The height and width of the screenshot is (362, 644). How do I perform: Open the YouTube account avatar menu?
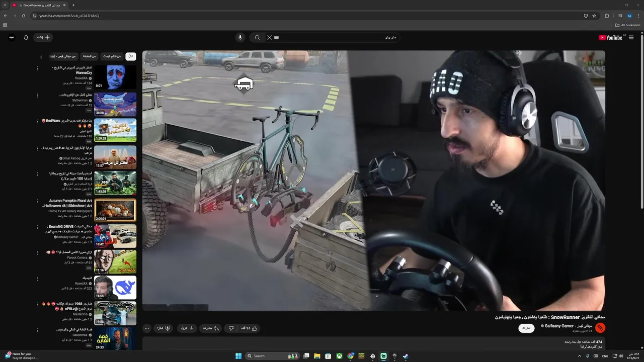tap(11, 37)
